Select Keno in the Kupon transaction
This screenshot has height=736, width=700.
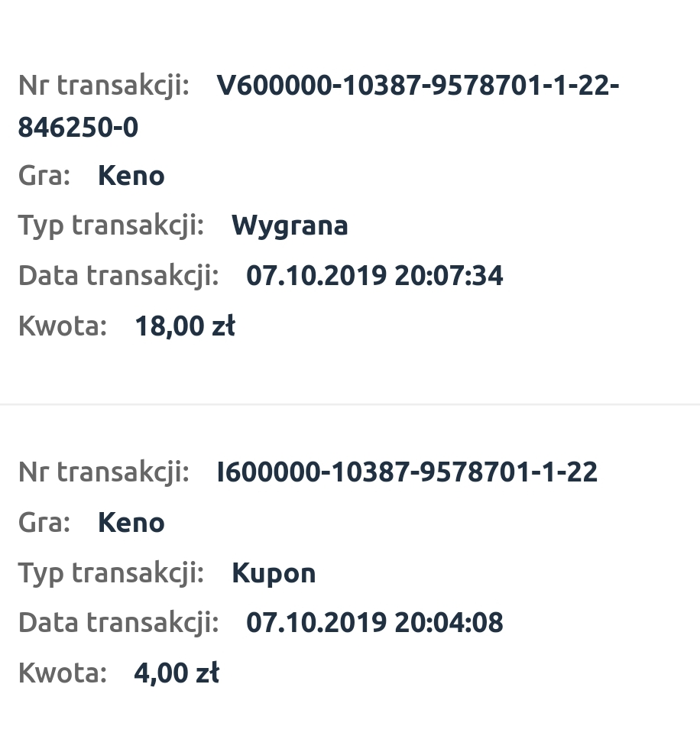click(131, 523)
